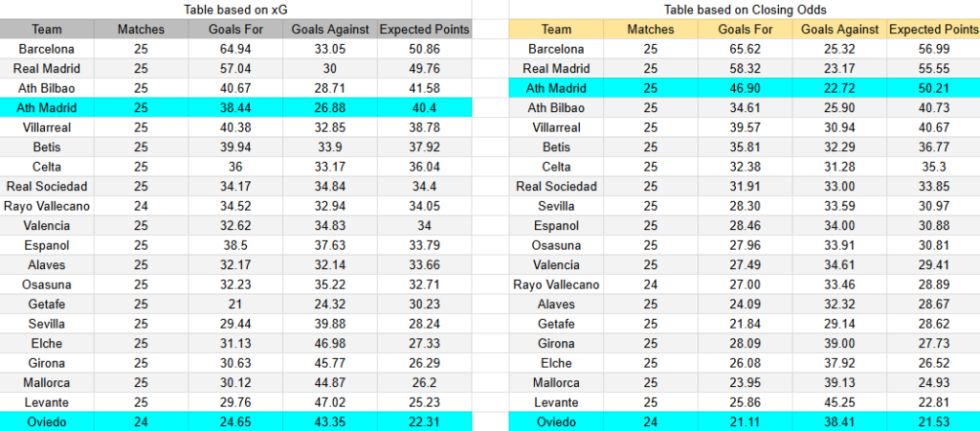Select the 56.99 expected points cell

click(x=933, y=49)
